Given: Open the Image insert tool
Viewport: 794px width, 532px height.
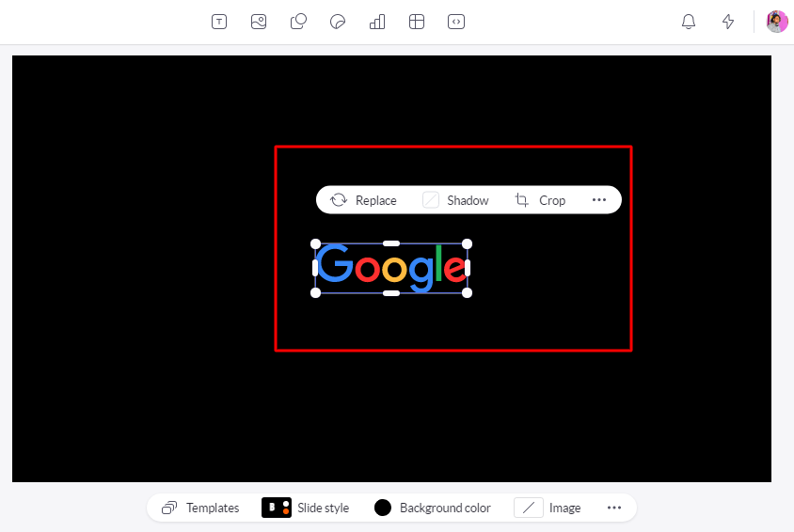Looking at the screenshot, I should tap(259, 22).
